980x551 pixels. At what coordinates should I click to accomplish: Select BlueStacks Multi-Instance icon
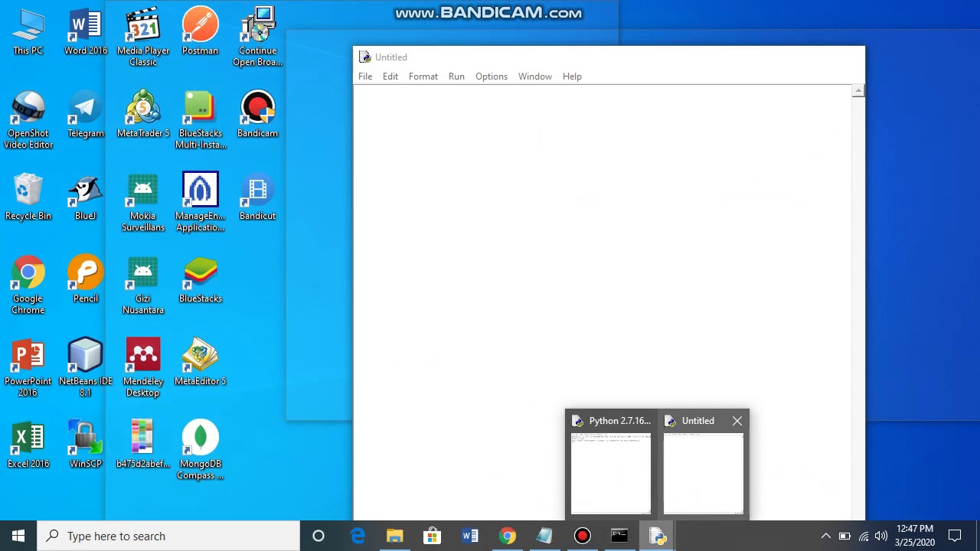[x=201, y=120]
